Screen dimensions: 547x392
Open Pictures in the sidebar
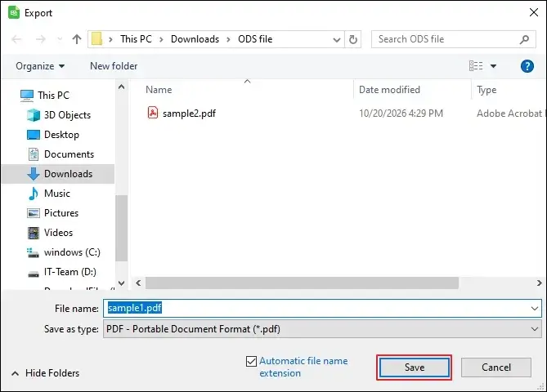point(61,213)
